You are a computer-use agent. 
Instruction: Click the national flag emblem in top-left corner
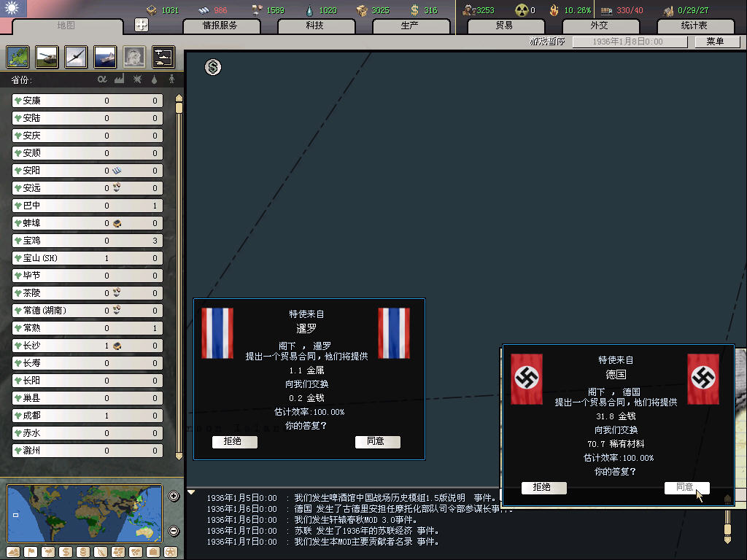(13, 9)
